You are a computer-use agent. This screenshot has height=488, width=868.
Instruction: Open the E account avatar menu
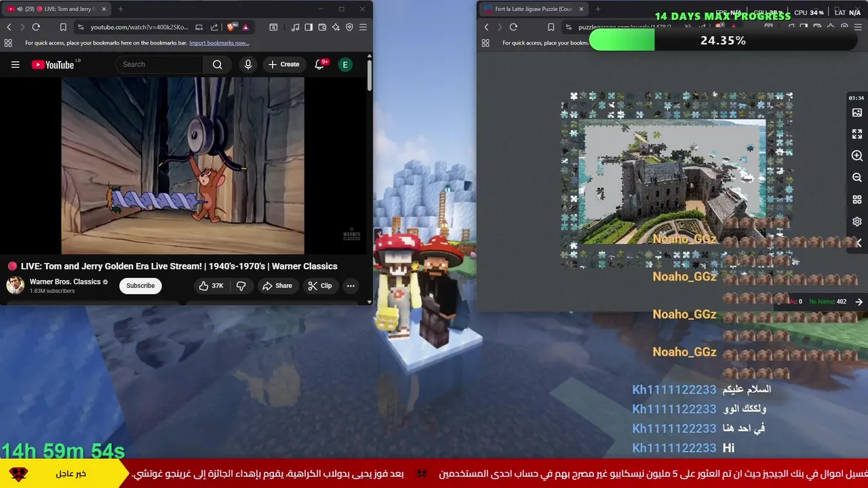[x=345, y=64]
